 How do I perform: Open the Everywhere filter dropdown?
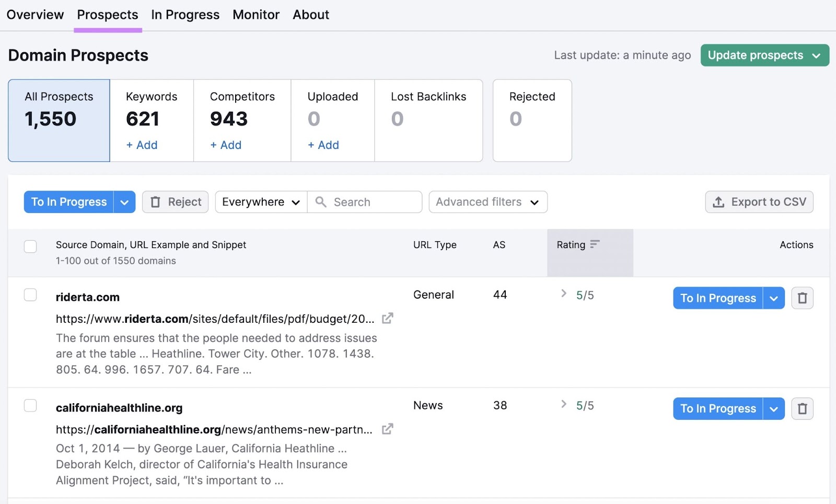pyautogui.click(x=260, y=202)
